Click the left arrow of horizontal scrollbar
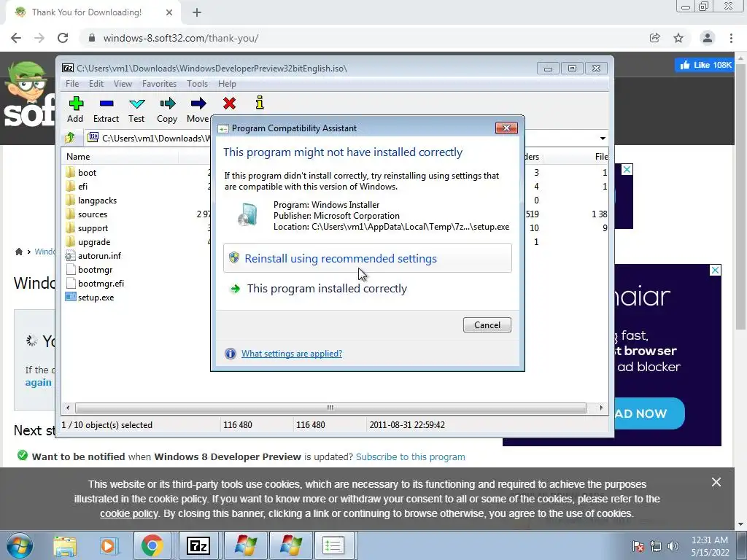This screenshot has width=747, height=560. 68,408
